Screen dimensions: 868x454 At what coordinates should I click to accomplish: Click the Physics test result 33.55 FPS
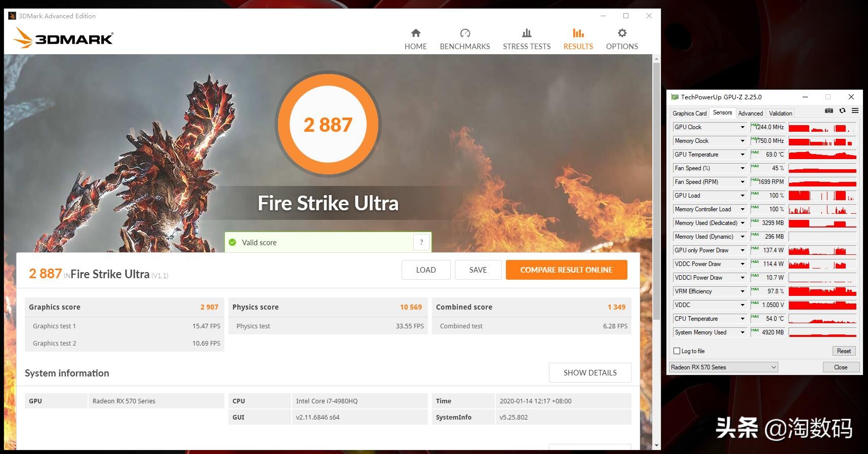click(x=410, y=326)
